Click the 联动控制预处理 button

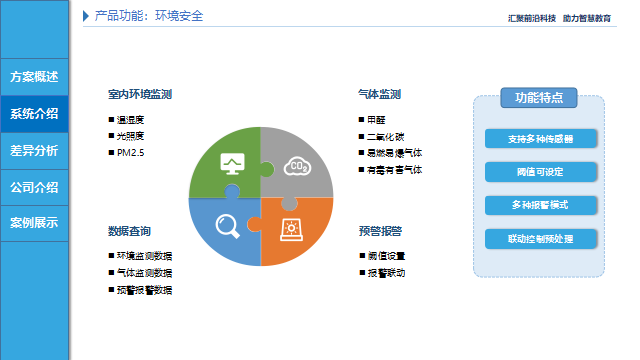(x=540, y=239)
